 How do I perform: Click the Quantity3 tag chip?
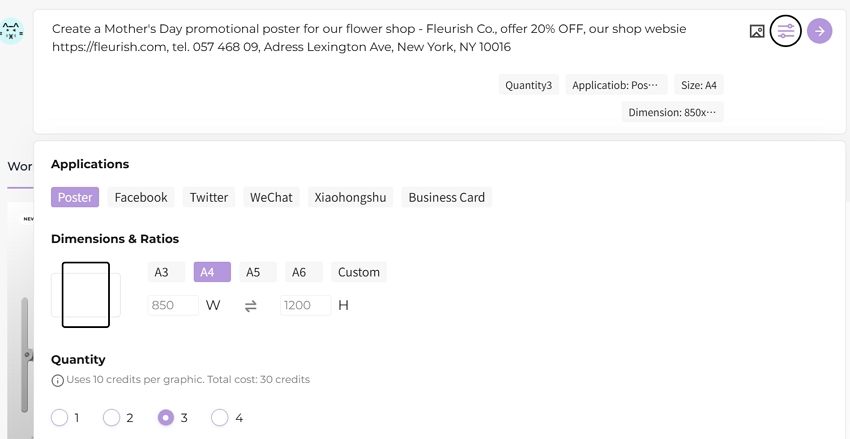pos(529,85)
